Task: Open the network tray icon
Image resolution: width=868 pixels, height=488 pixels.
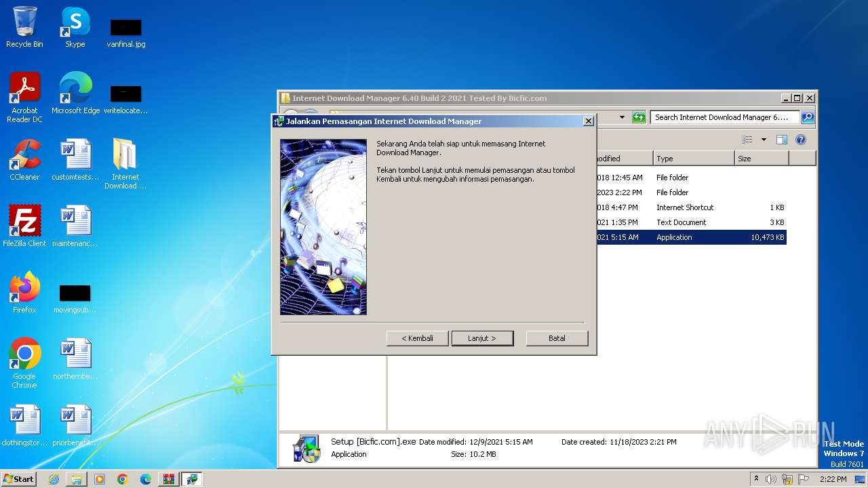Action: click(787, 479)
